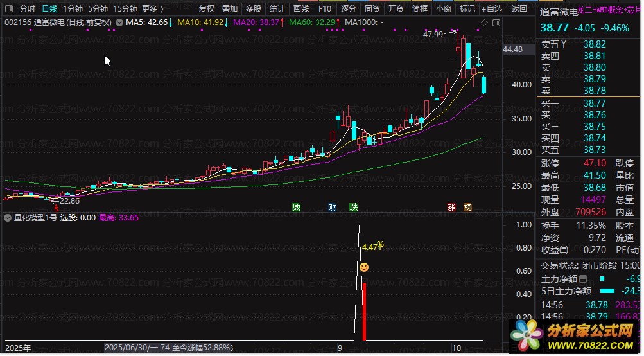The height and width of the screenshot is (356, 644).
Task: Toggle the left sidebar panel icon
Action: tap(8, 8)
